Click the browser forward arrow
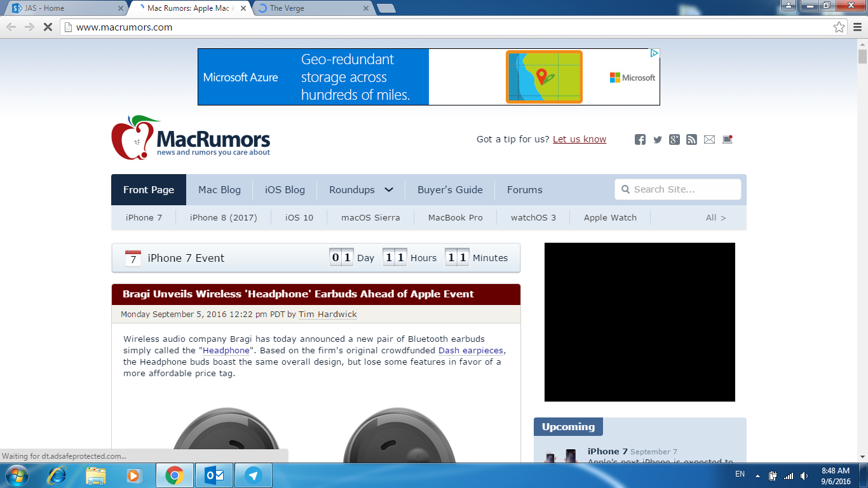 coord(29,27)
